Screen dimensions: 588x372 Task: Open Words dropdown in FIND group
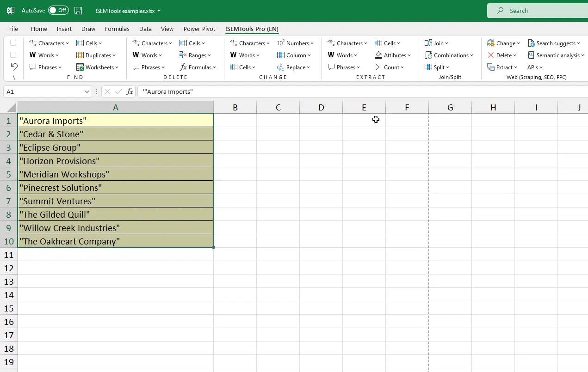pos(44,55)
